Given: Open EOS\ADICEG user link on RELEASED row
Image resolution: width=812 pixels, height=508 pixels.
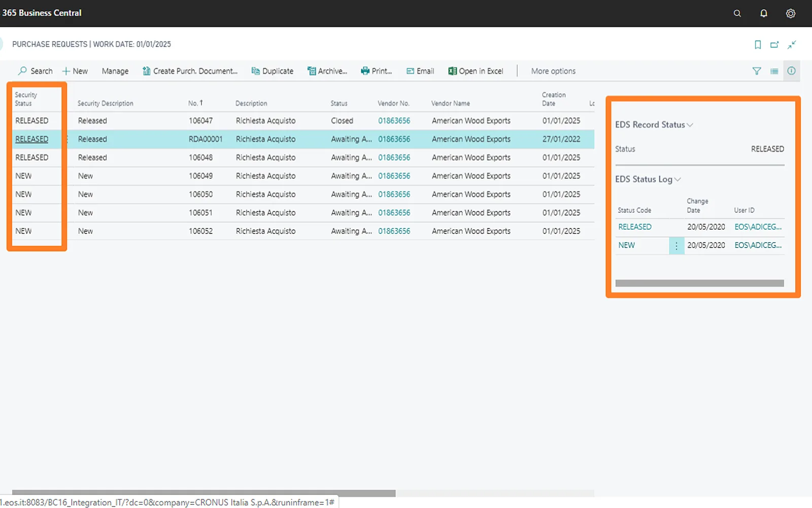Looking at the screenshot, I should (758, 227).
